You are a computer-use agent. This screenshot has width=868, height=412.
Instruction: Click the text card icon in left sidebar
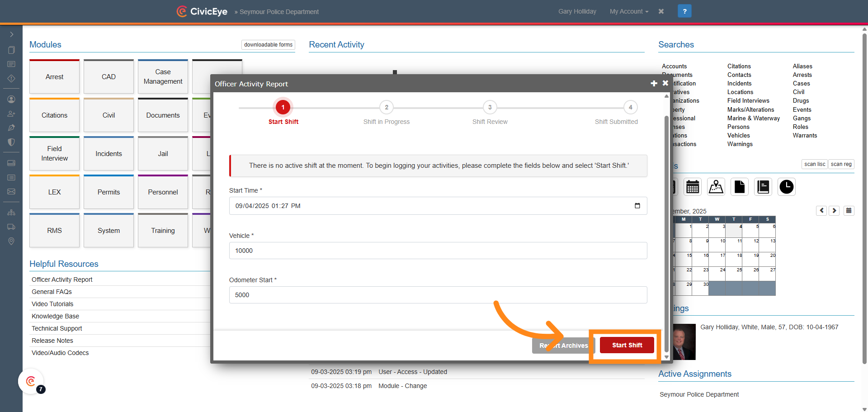11,64
